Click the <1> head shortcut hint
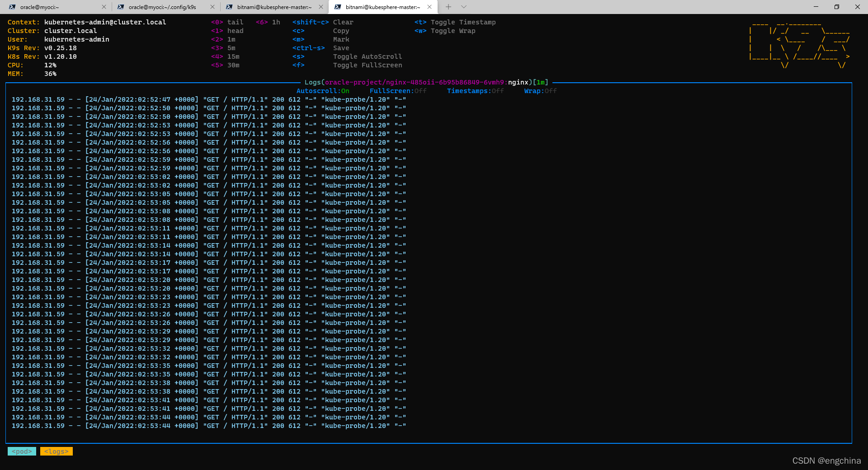 (227, 31)
